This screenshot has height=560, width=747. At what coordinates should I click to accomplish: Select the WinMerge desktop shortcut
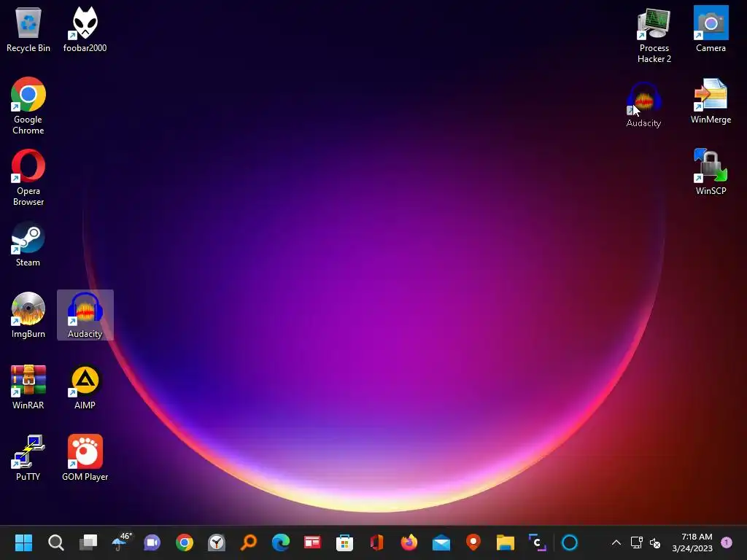(711, 101)
